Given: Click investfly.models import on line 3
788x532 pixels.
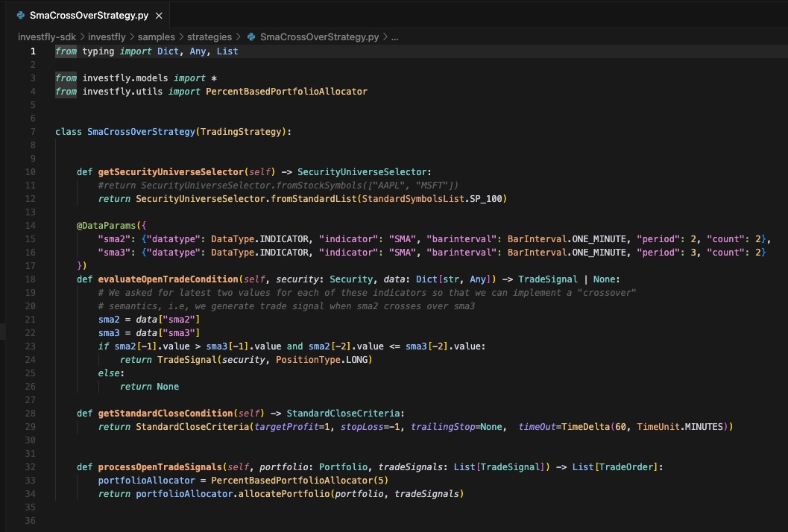Looking at the screenshot, I should click(x=125, y=78).
